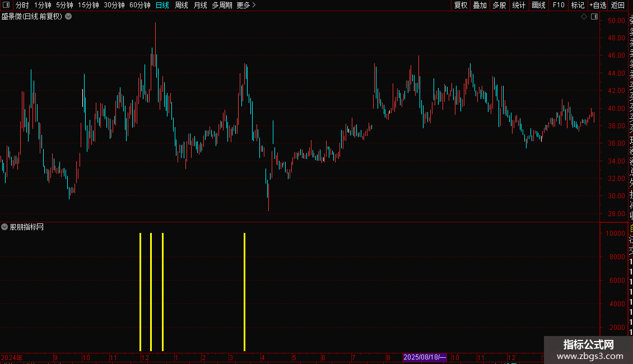The width and height of the screenshot is (633, 364).
Task: Click the 6000 indicator axis label
Action: (617, 281)
